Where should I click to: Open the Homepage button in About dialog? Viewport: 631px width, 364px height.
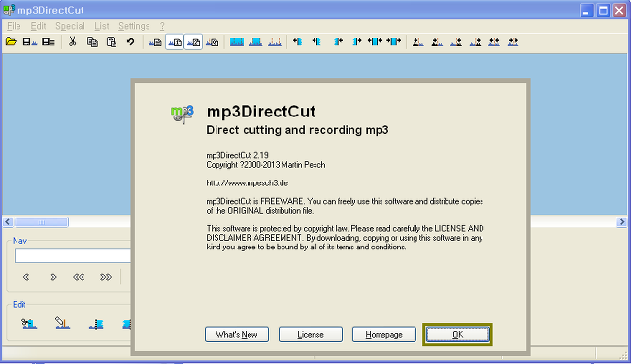(383, 334)
